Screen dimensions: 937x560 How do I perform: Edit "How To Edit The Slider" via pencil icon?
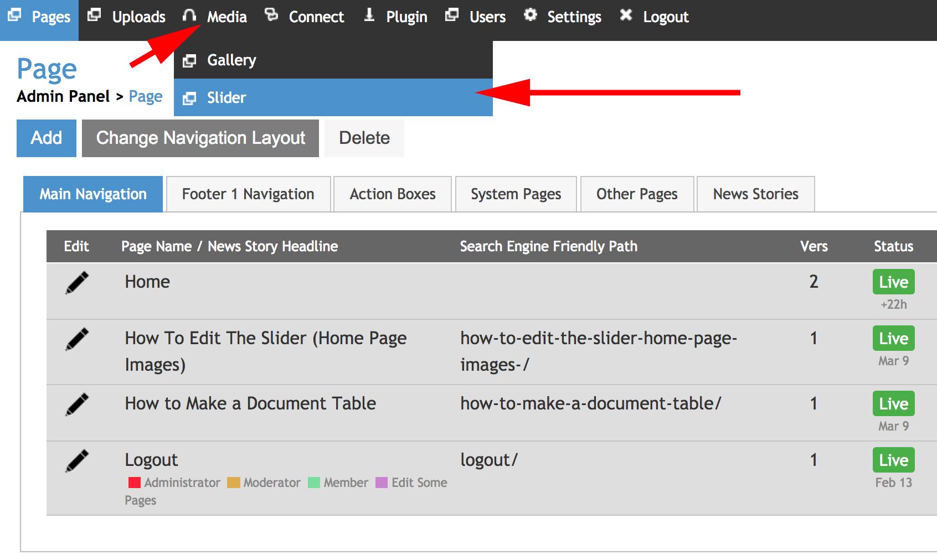tap(78, 338)
